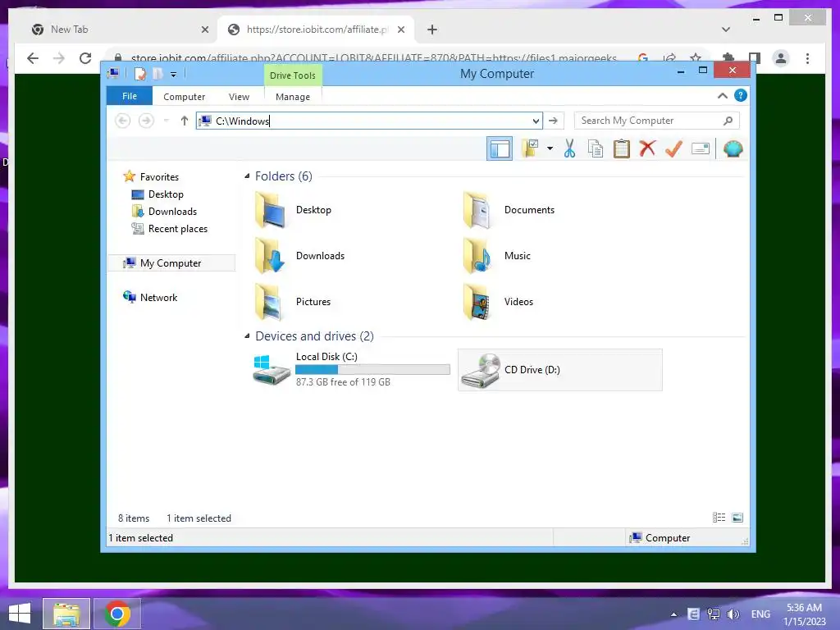Click Explorer's Back navigation arrow
Screen dimensions: 840x630
(x=123, y=121)
